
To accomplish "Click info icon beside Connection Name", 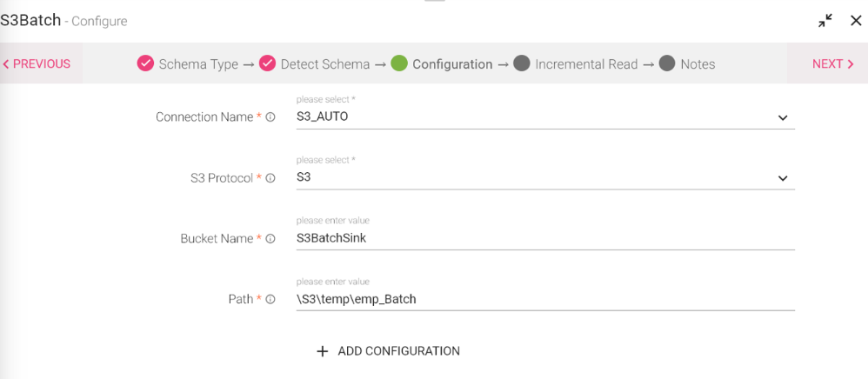I will (270, 117).
